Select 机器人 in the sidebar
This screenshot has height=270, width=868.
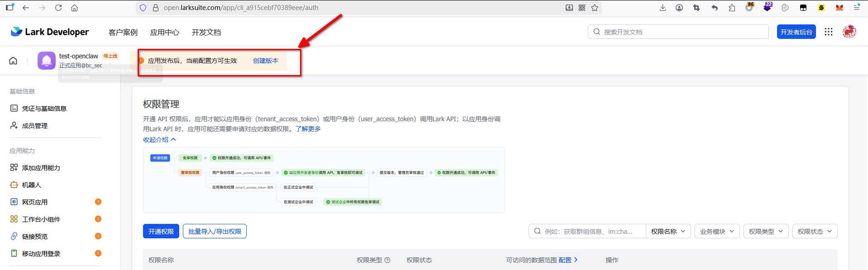pos(32,185)
